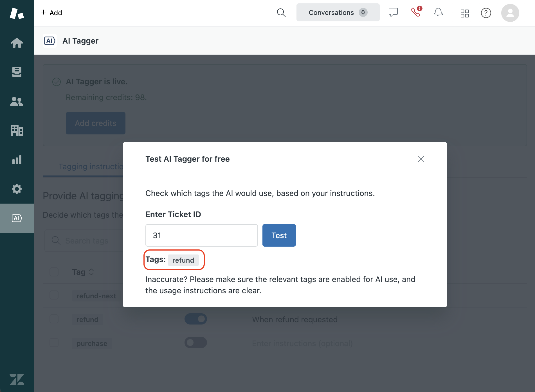Viewport: 535px width, 392px height.
Task: Open the Zendesk products grid icon
Action: click(464, 13)
